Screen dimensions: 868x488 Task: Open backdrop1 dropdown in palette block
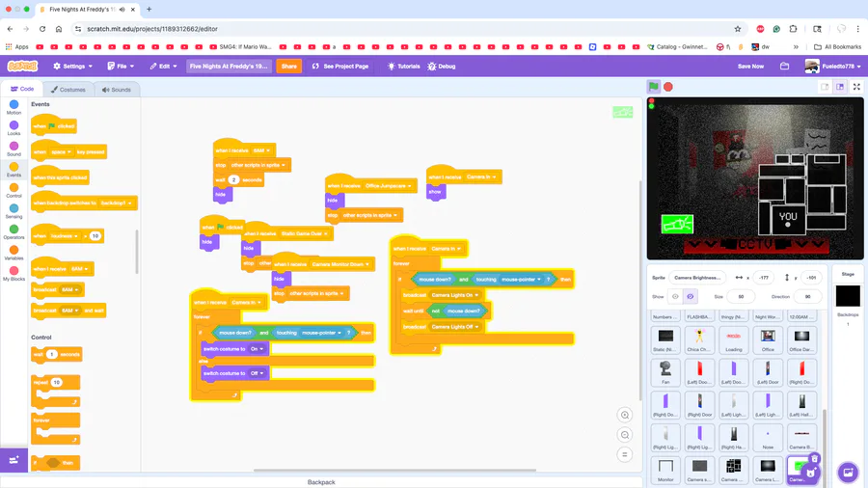[x=116, y=203]
